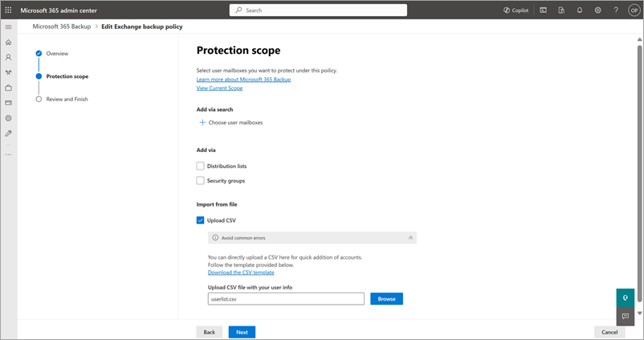Open Users icon in left sidebar
The image size is (644, 340).
(x=8, y=57)
